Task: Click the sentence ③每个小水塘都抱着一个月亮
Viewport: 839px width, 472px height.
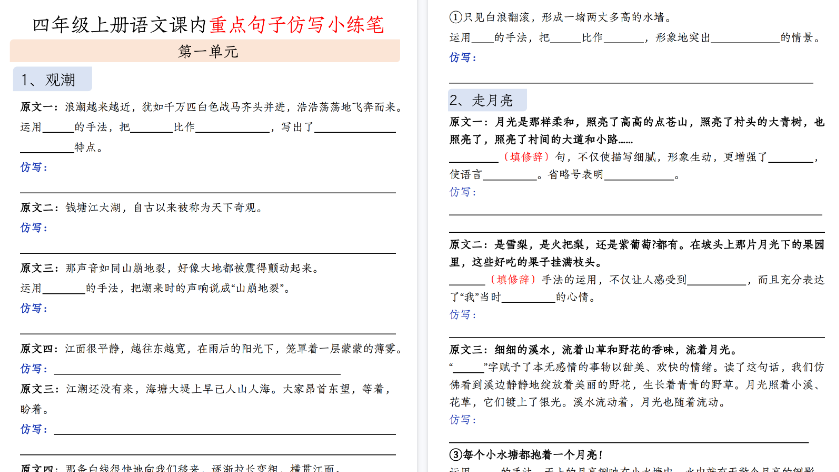Action: tap(526, 455)
